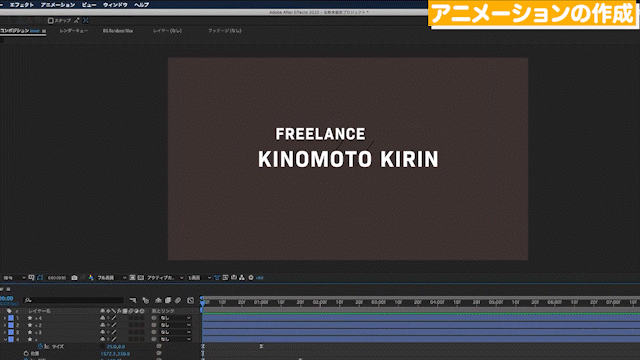The image size is (640, 360).
Task: Expand layer 2 disclosure triangle
Action: pyautogui.click(x=5, y=325)
